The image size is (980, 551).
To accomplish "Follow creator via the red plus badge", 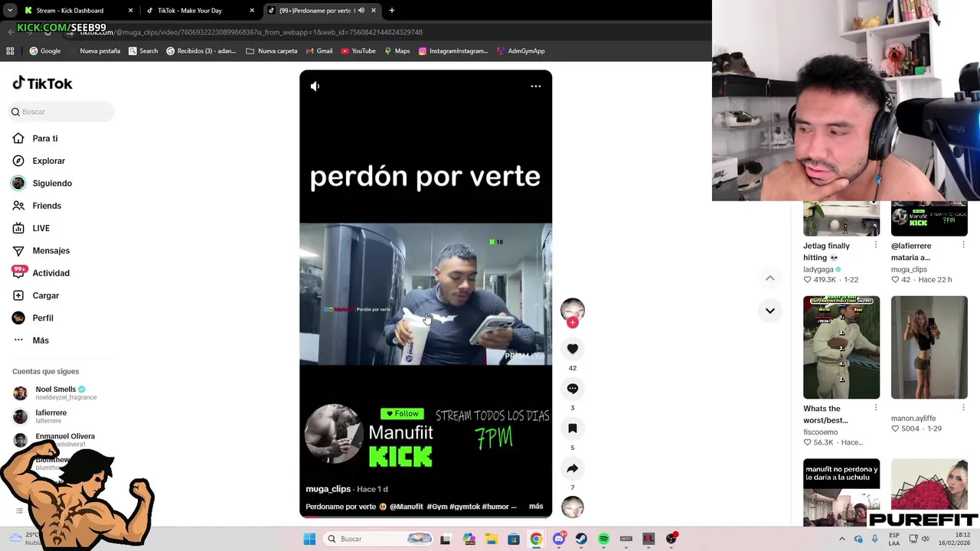I will (573, 323).
